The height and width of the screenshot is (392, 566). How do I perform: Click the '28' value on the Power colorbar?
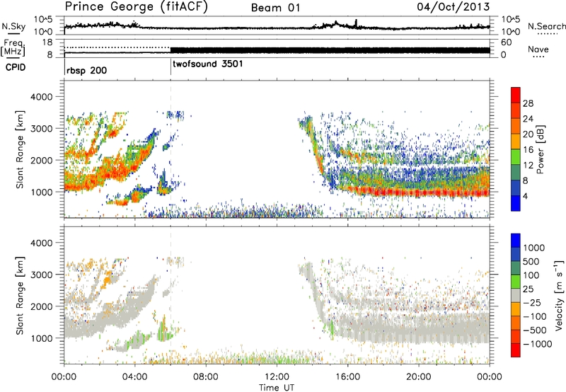[x=528, y=103]
